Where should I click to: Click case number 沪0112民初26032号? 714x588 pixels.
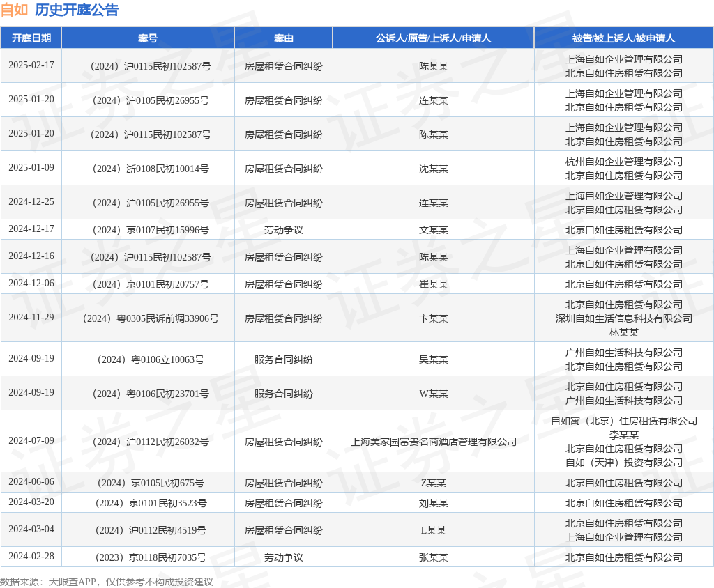click(151, 442)
